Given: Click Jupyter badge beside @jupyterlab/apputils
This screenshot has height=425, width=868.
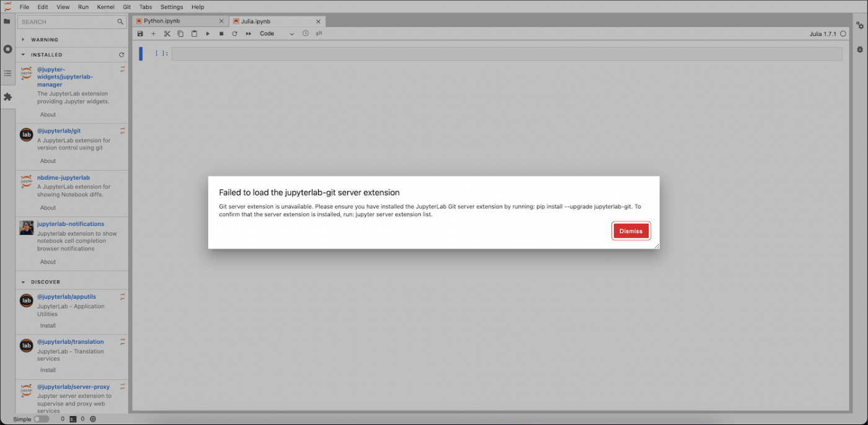Looking at the screenshot, I should [x=123, y=297].
